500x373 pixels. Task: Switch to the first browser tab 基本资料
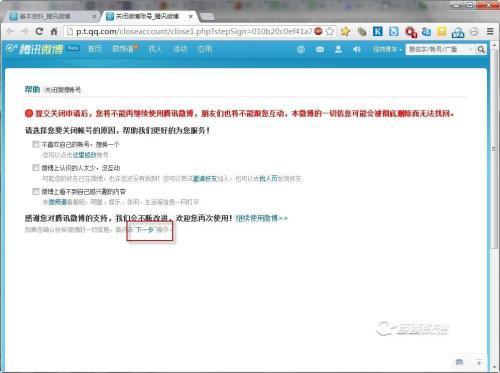pyautogui.click(x=51, y=16)
